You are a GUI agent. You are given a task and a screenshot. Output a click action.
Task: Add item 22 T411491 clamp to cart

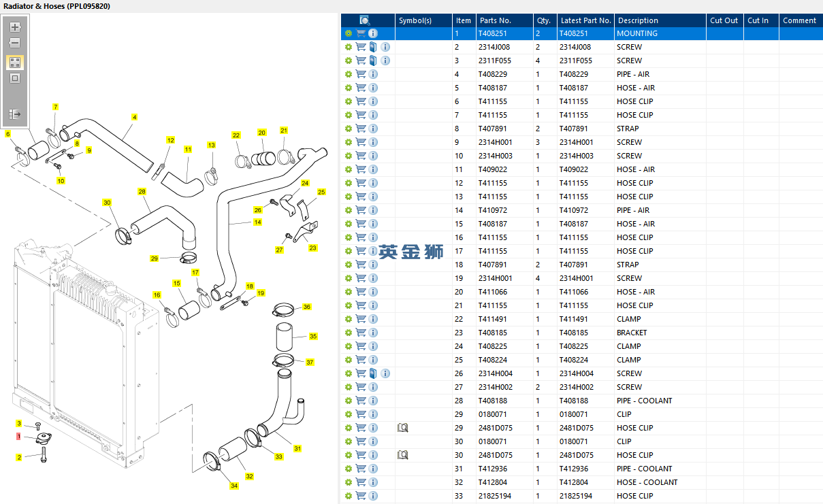(x=361, y=319)
